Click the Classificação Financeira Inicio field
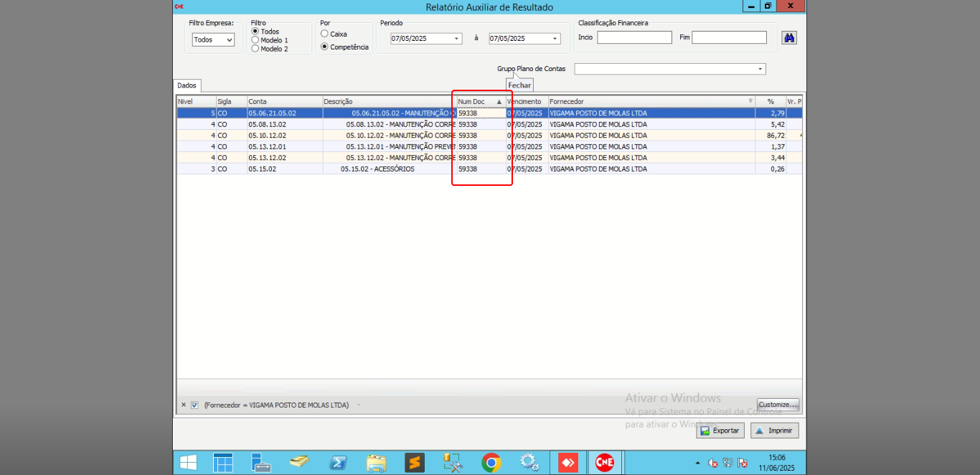The image size is (980, 475). coord(634,38)
